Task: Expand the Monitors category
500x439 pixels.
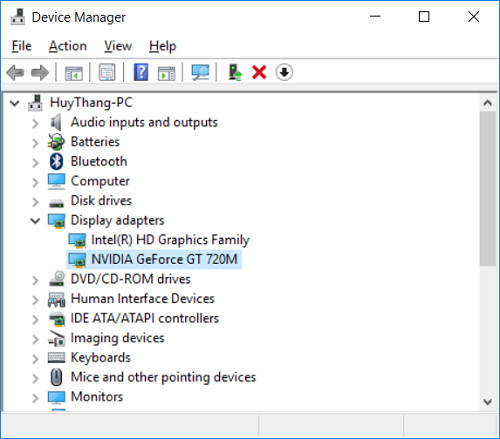Action: tap(35, 398)
